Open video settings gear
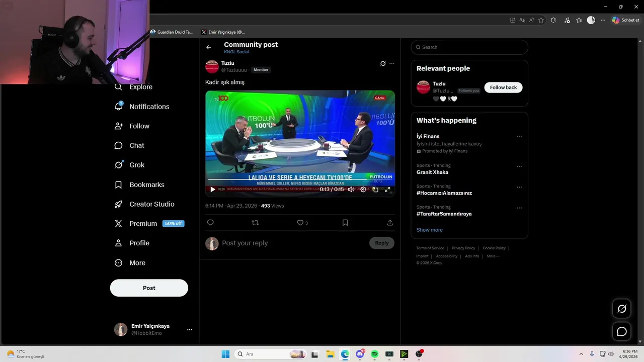This screenshot has height=362, width=644. click(x=363, y=190)
